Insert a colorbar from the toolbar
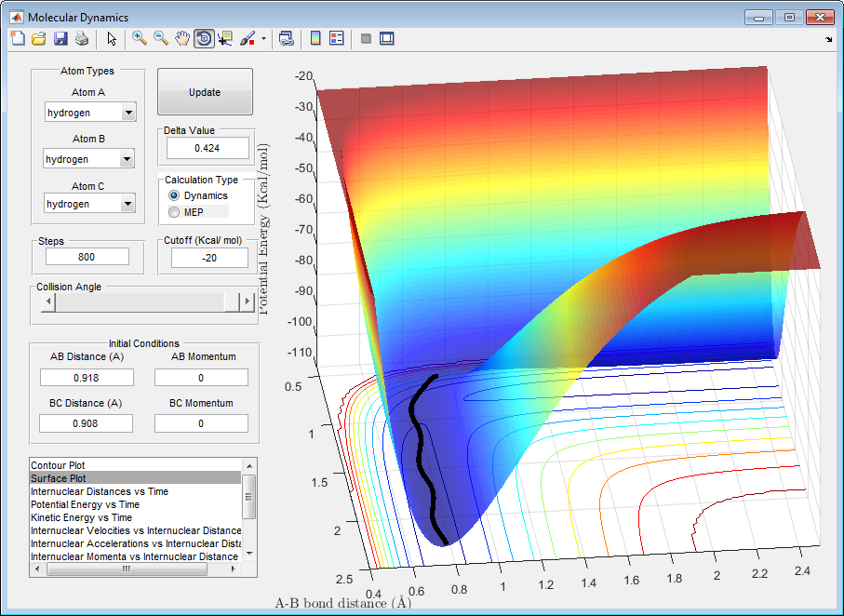The image size is (844, 616). (x=315, y=38)
